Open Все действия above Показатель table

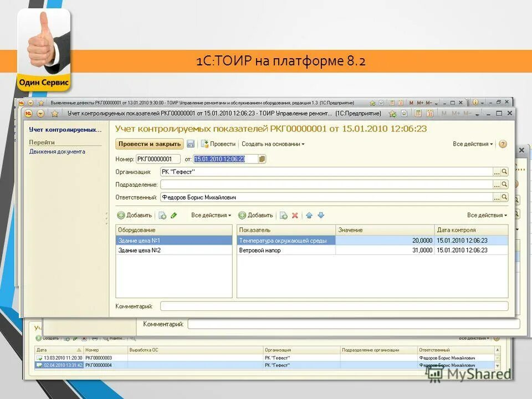coord(487,215)
